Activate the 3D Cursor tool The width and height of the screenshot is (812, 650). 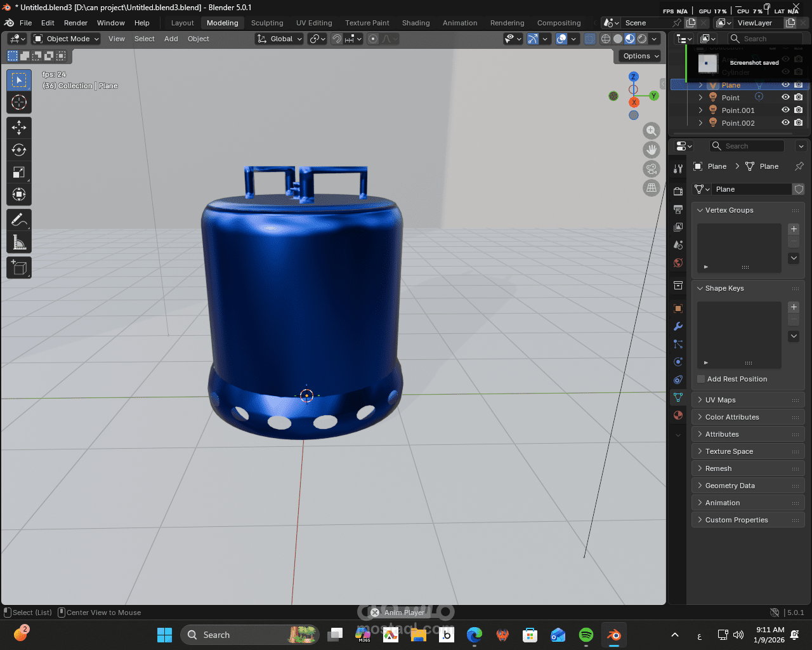tap(19, 102)
